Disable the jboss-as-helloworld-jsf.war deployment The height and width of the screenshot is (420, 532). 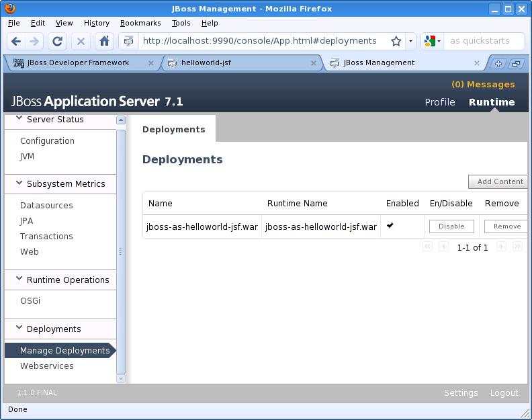(451, 226)
